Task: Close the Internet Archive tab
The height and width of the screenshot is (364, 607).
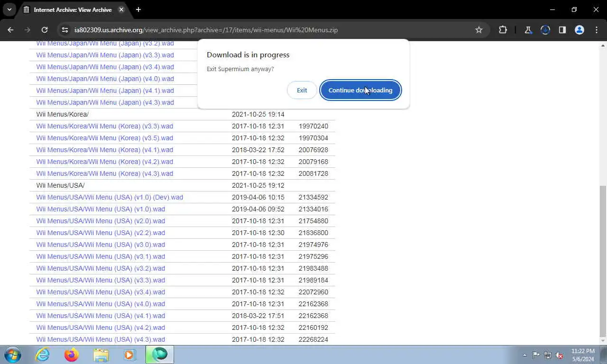Action: (x=121, y=9)
